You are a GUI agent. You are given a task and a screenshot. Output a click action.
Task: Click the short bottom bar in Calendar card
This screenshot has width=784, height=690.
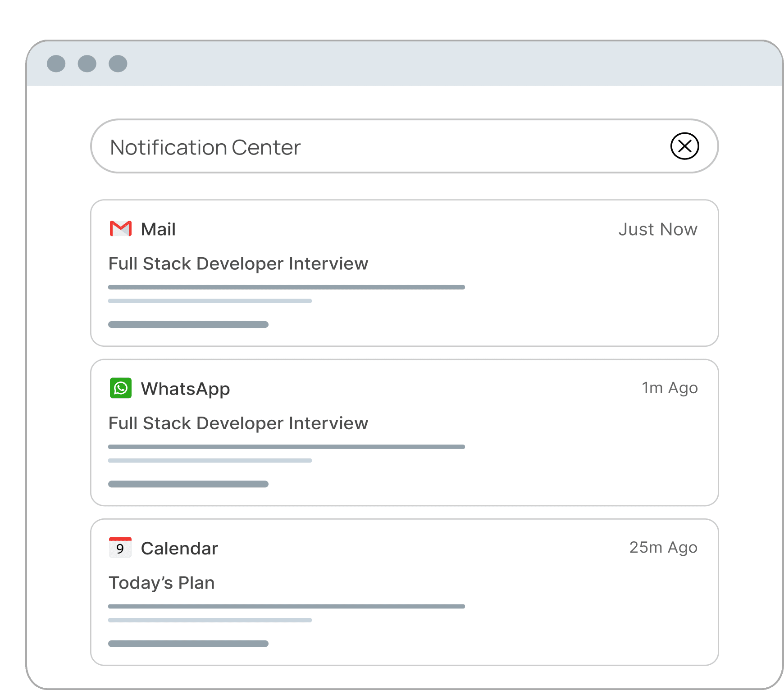[188, 644]
